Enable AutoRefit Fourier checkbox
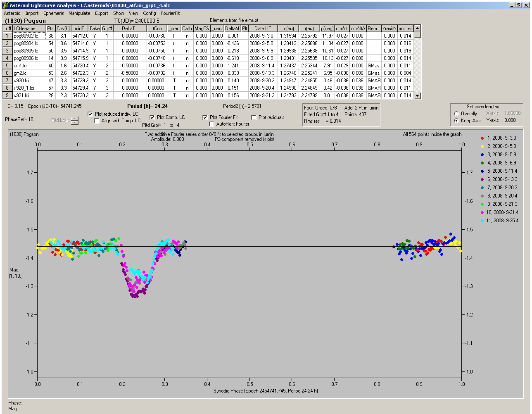 click(x=211, y=124)
